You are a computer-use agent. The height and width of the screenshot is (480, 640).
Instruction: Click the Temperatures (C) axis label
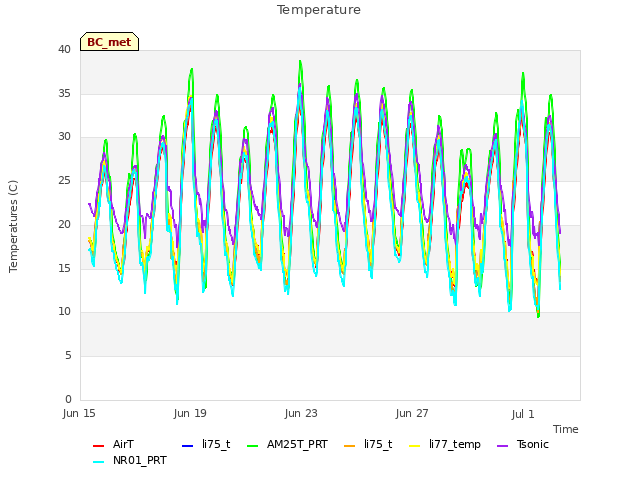[x=13, y=226]
